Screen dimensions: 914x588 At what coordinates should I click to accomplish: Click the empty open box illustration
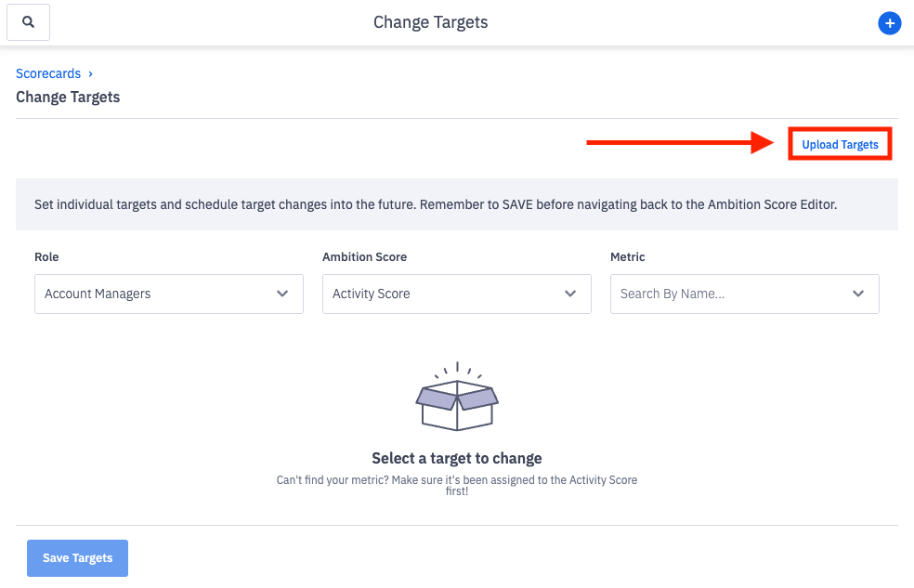(456, 398)
